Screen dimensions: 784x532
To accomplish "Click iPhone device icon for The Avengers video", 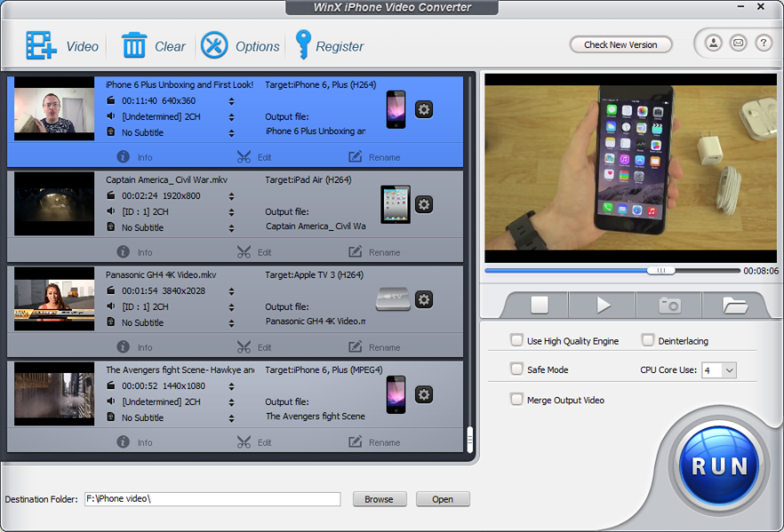I will click(396, 394).
